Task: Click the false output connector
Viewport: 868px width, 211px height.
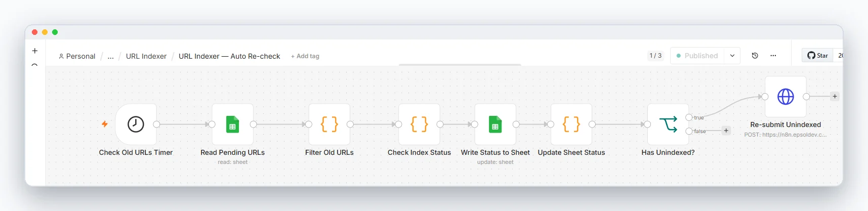Action: [689, 131]
